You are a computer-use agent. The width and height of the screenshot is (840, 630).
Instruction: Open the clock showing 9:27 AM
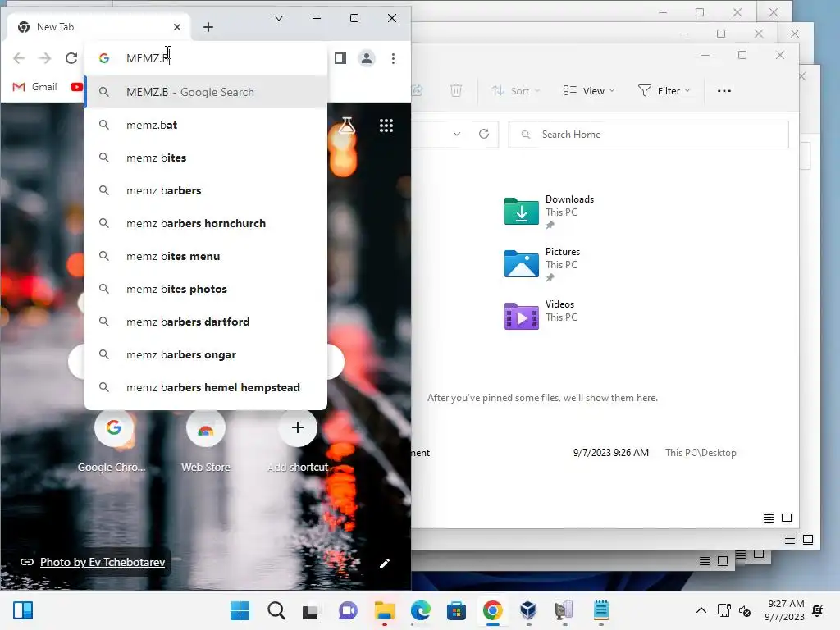(785, 610)
